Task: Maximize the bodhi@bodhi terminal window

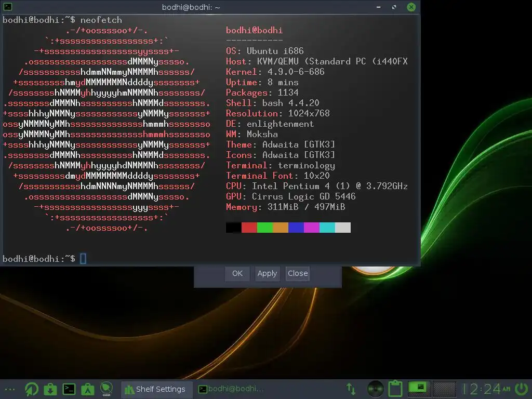Action: pos(394,7)
